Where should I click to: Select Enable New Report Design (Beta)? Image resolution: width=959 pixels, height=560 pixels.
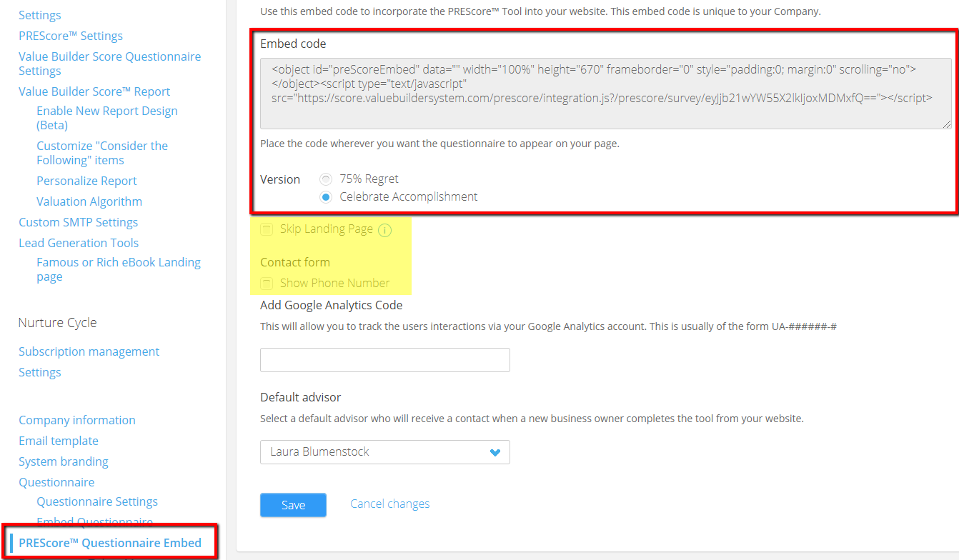pyautogui.click(x=107, y=118)
